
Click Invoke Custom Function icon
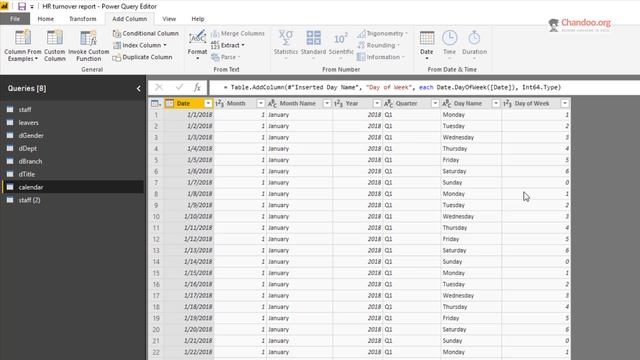(x=88, y=38)
